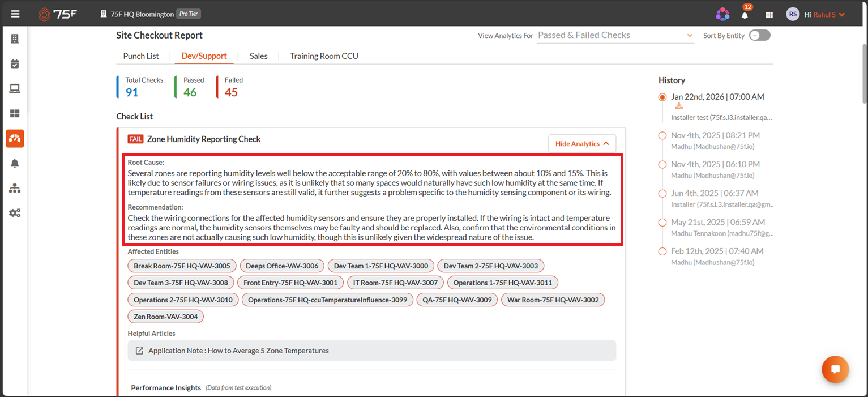The width and height of the screenshot is (868, 397).
Task: Click the Pro Tier badge
Action: pyautogui.click(x=189, y=14)
